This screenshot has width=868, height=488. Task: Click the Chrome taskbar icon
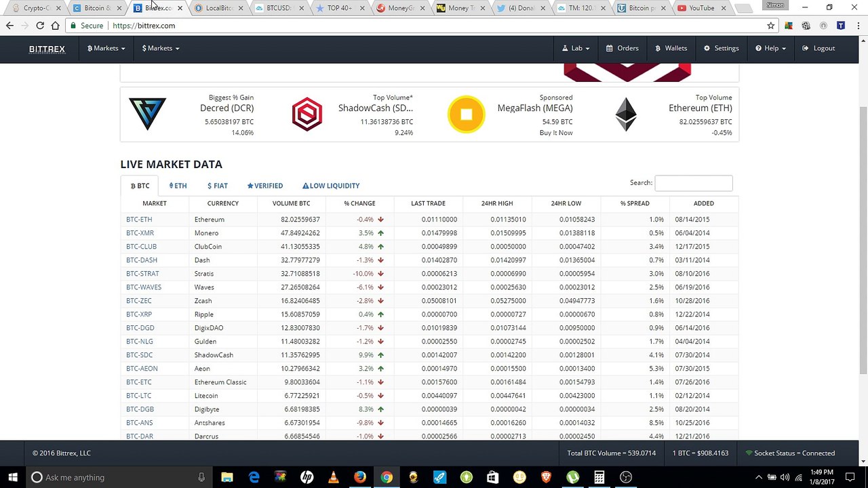(x=386, y=477)
